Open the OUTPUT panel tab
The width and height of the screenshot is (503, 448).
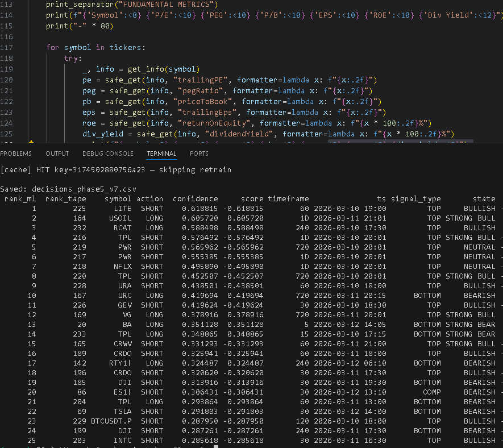57,154
